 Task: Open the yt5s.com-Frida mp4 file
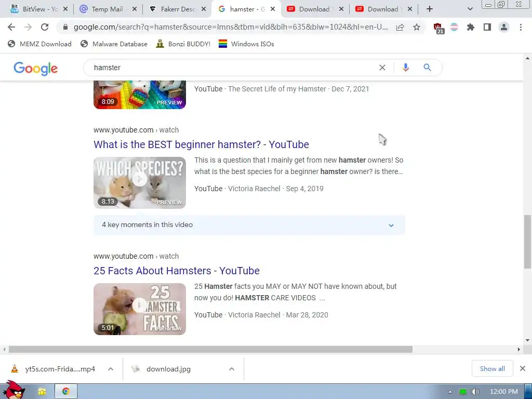point(54,369)
